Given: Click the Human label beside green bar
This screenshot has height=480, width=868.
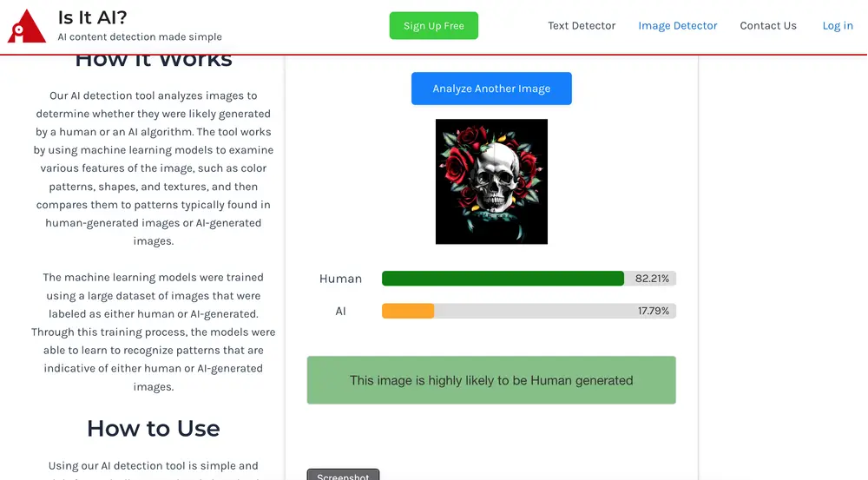Looking at the screenshot, I should click(340, 279).
